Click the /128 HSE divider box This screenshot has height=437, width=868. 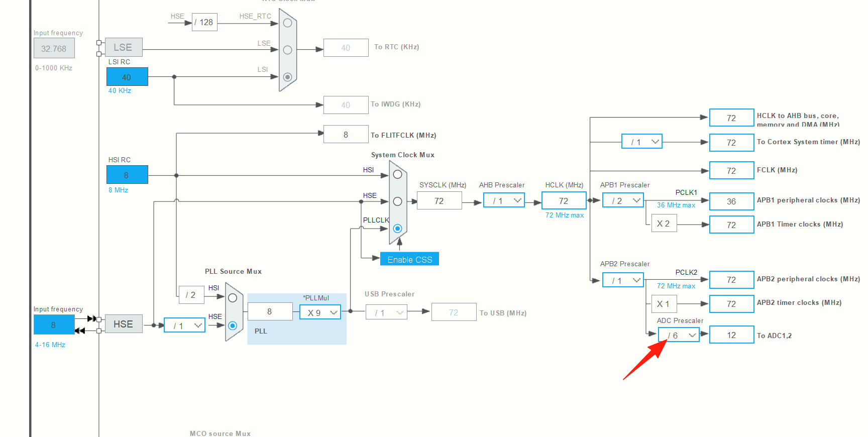[x=204, y=22]
